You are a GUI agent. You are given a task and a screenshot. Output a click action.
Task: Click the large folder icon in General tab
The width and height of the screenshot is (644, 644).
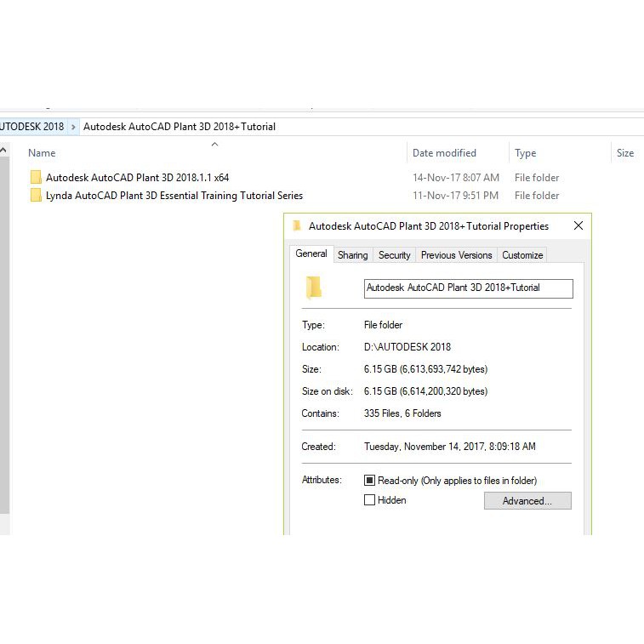click(x=314, y=288)
